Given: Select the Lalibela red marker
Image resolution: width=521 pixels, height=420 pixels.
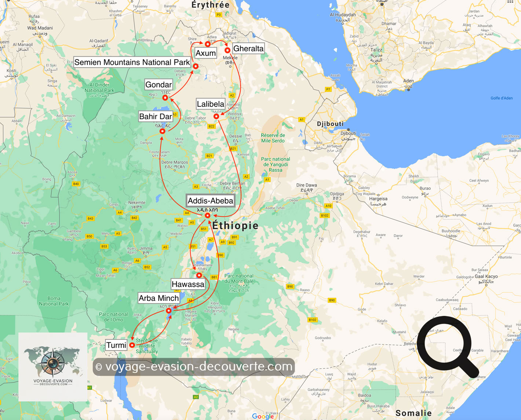Looking at the screenshot, I should 216,116.
